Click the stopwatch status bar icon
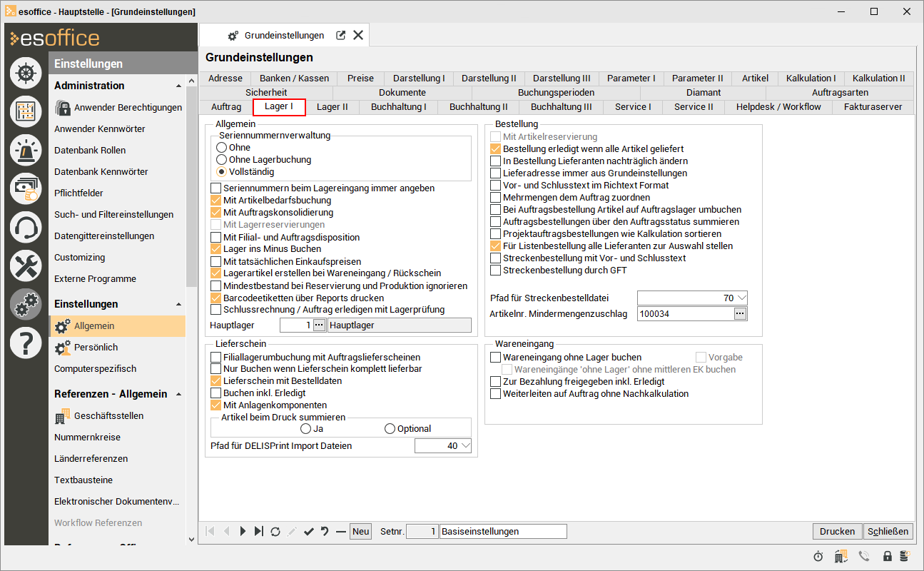 click(818, 556)
